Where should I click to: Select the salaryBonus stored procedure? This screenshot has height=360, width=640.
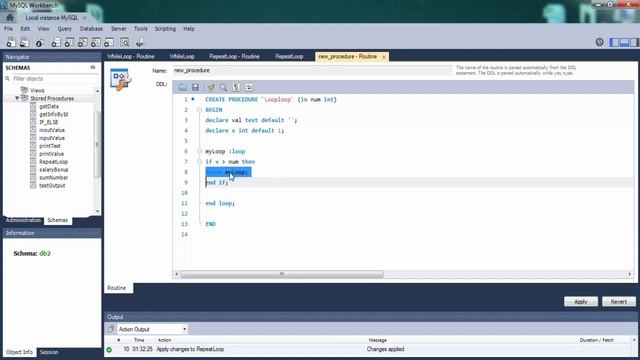point(53,170)
